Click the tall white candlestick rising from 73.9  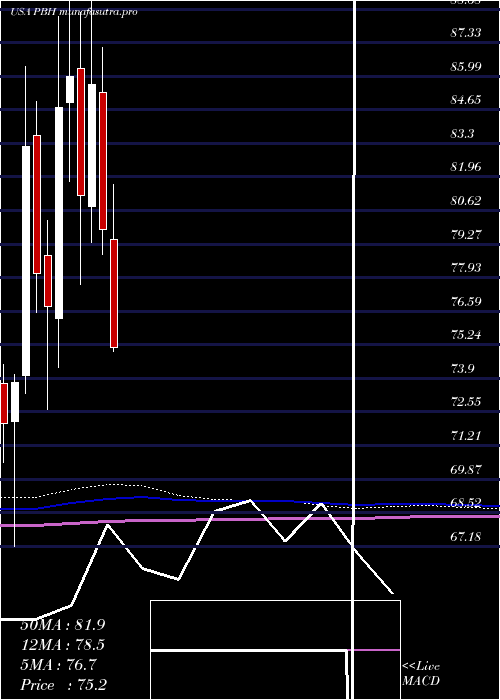pyautogui.click(x=26, y=261)
